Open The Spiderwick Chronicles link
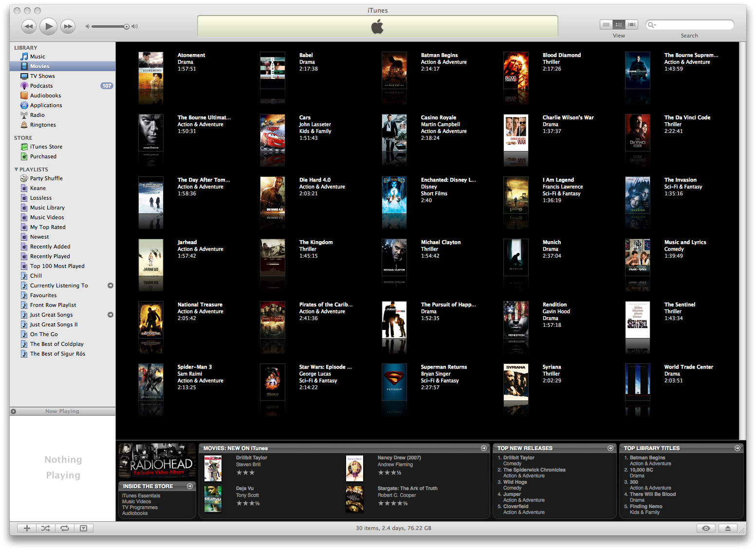756x550 pixels. tap(535, 470)
